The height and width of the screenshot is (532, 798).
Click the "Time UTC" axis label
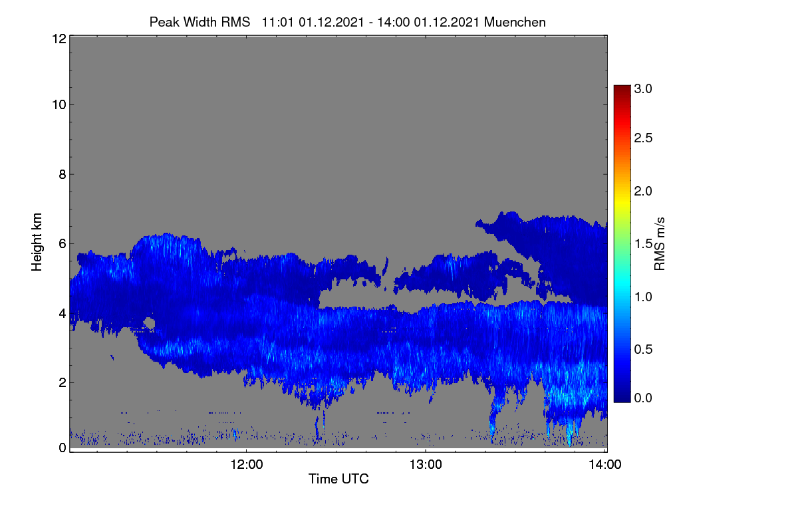[338, 479]
